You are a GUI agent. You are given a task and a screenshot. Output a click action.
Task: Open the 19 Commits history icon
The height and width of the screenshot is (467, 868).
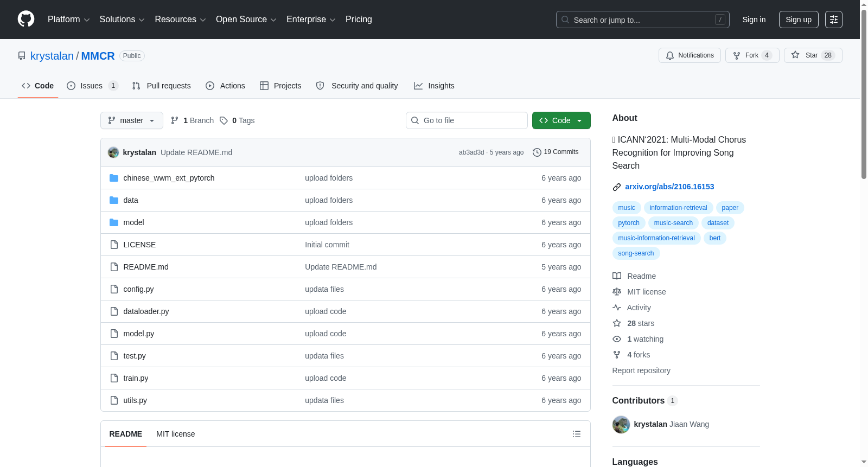[537, 152]
